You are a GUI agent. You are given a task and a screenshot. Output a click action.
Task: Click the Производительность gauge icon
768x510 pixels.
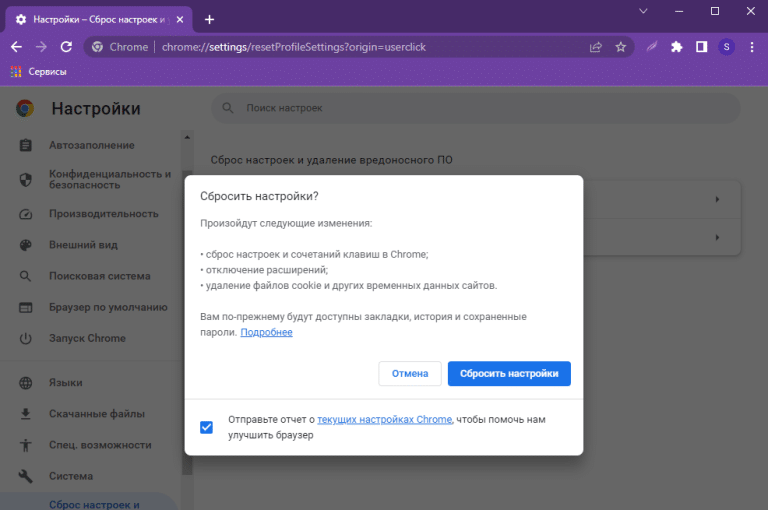[25, 214]
